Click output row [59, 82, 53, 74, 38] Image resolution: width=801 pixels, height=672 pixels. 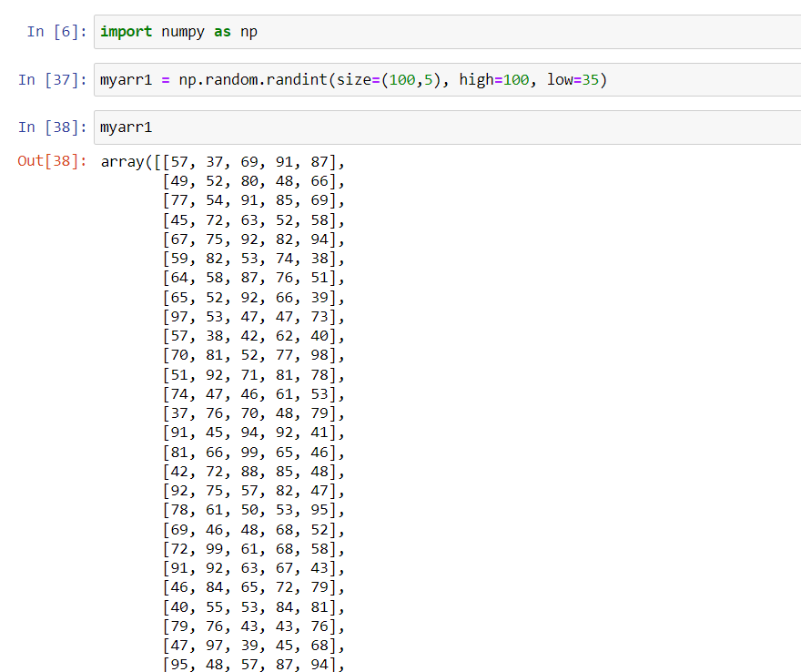253,259
